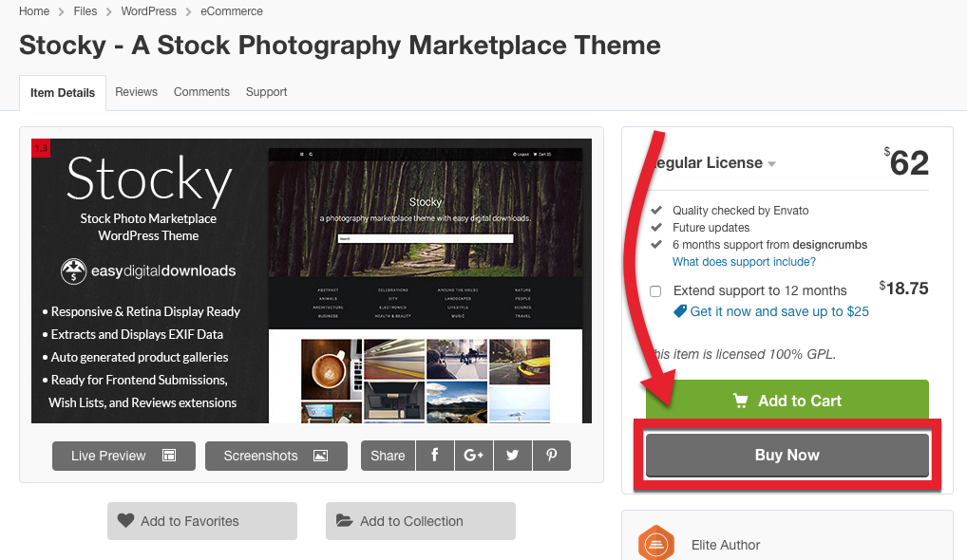Click the green Add to Cart button
The image size is (967, 560).
click(x=787, y=401)
